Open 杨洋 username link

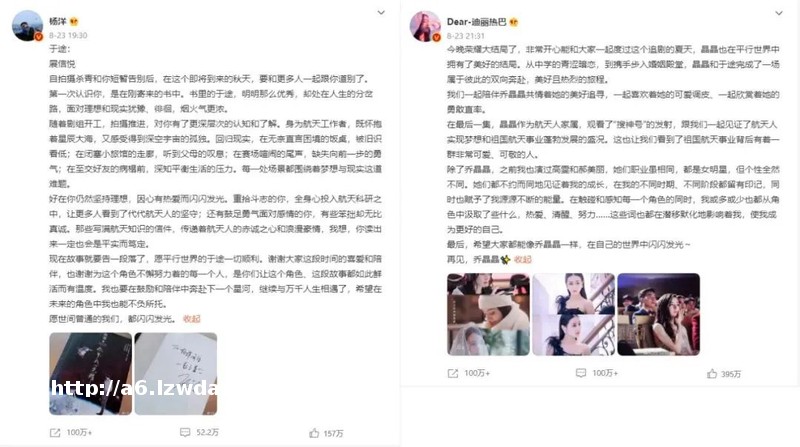58,21
